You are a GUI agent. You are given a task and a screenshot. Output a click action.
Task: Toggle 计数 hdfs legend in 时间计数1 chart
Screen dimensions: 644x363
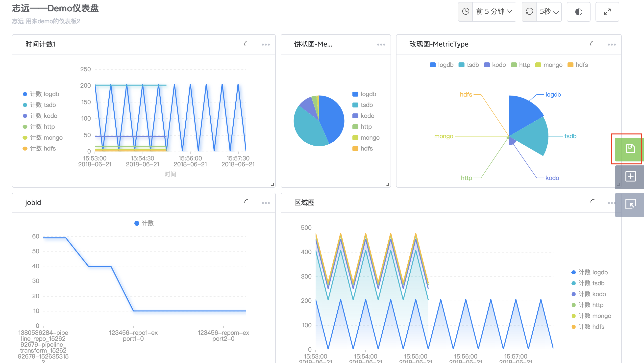click(x=39, y=149)
